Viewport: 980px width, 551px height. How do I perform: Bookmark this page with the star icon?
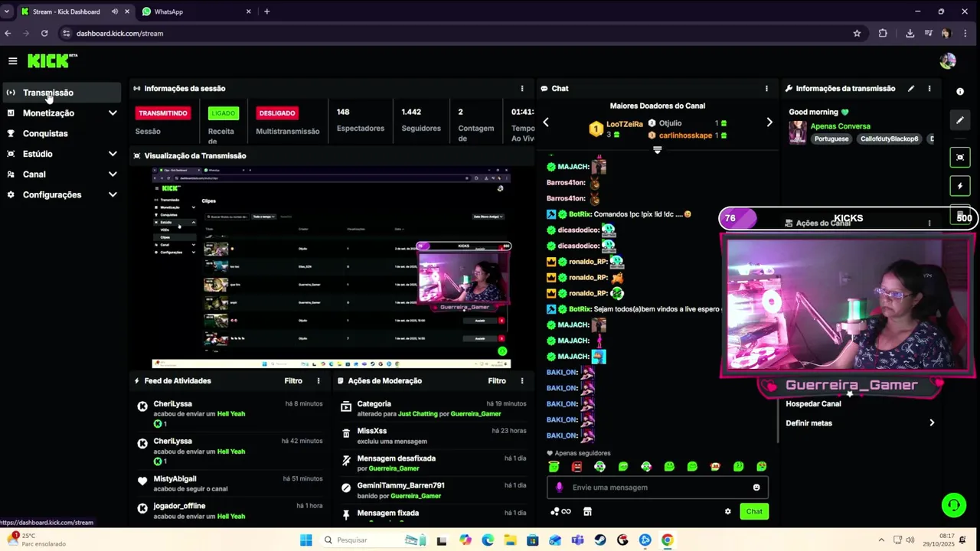[x=857, y=34]
